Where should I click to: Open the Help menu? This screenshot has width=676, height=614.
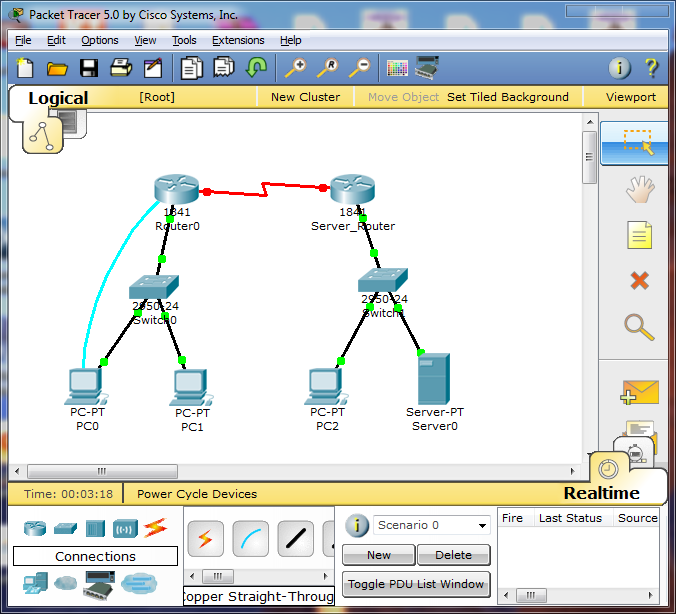pyautogui.click(x=291, y=41)
